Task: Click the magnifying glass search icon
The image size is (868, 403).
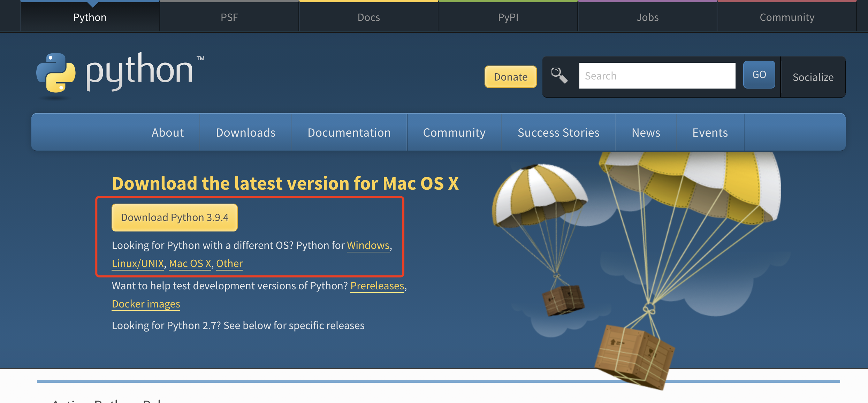Action: (559, 76)
